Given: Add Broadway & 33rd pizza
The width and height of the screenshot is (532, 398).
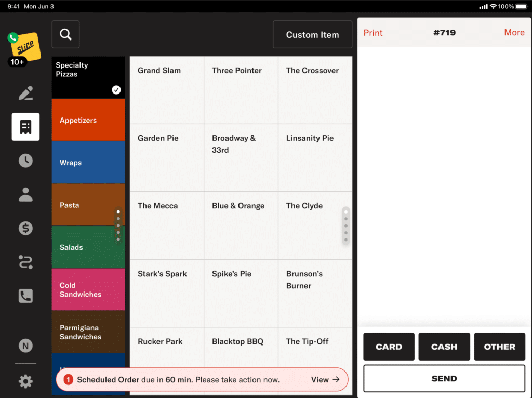Looking at the screenshot, I should 241,158.
